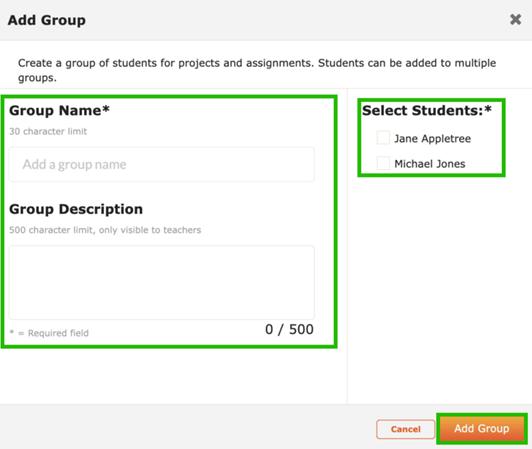Click the asterisk beside Group Name
532x449 pixels.
(106, 109)
